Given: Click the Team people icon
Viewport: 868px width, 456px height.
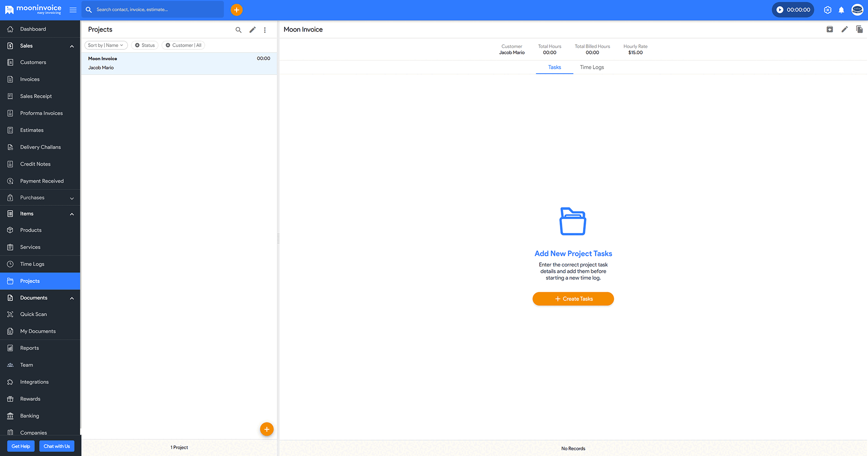Looking at the screenshot, I should point(10,365).
